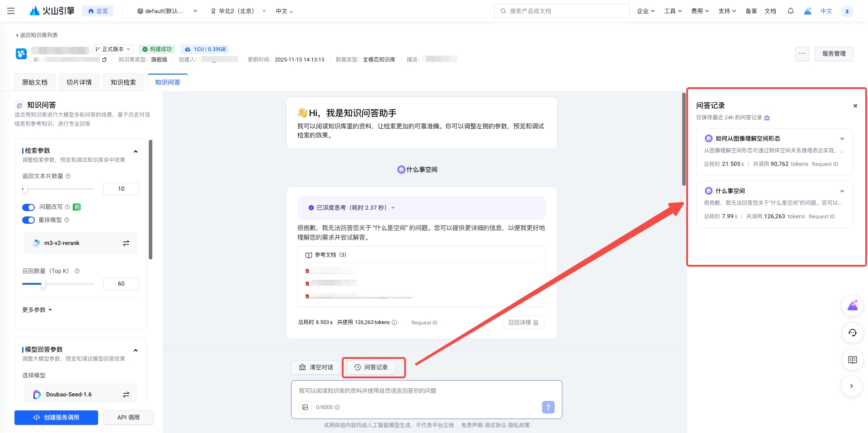
Task: Swap the Doubao-Seed-1.6 model
Action: 126,395
